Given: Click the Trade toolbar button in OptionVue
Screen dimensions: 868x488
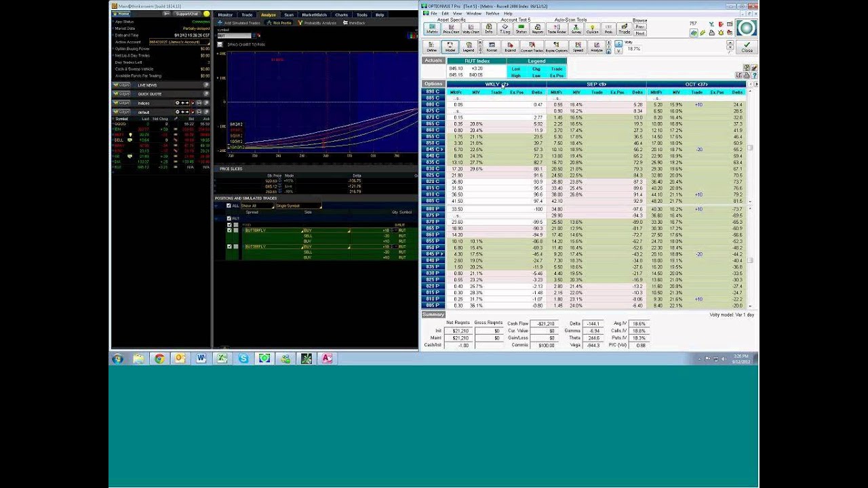Looking at the screenshot, I should click(x=625, y=29).
